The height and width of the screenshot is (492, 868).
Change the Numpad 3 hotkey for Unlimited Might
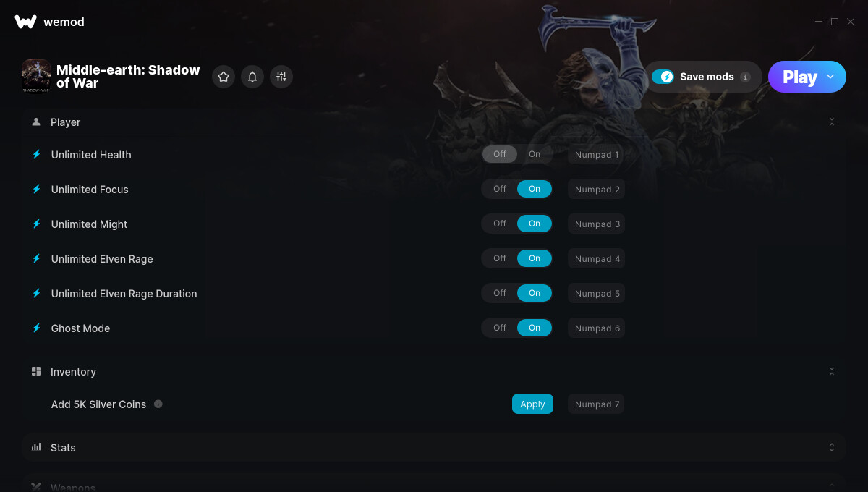tap(597, 224)
